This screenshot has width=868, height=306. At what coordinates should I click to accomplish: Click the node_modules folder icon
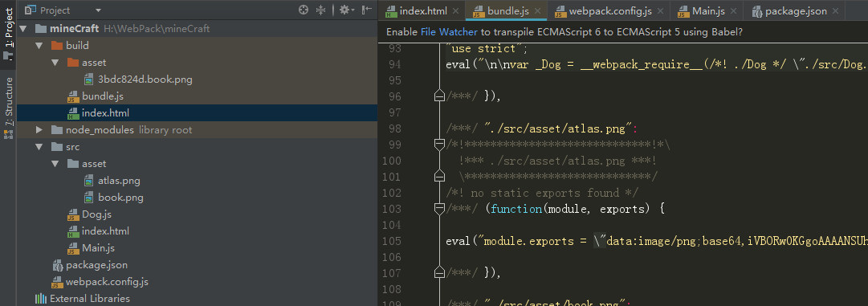[x=56, y=130]
